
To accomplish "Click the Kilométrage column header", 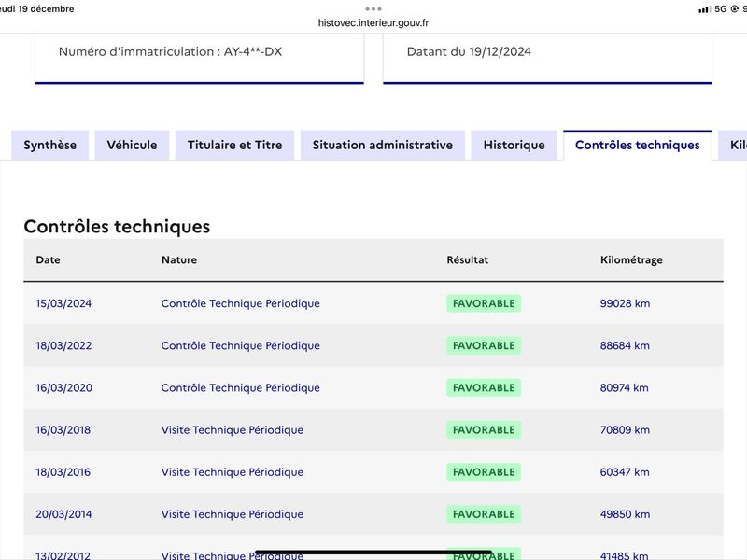I will pos(631,260).
